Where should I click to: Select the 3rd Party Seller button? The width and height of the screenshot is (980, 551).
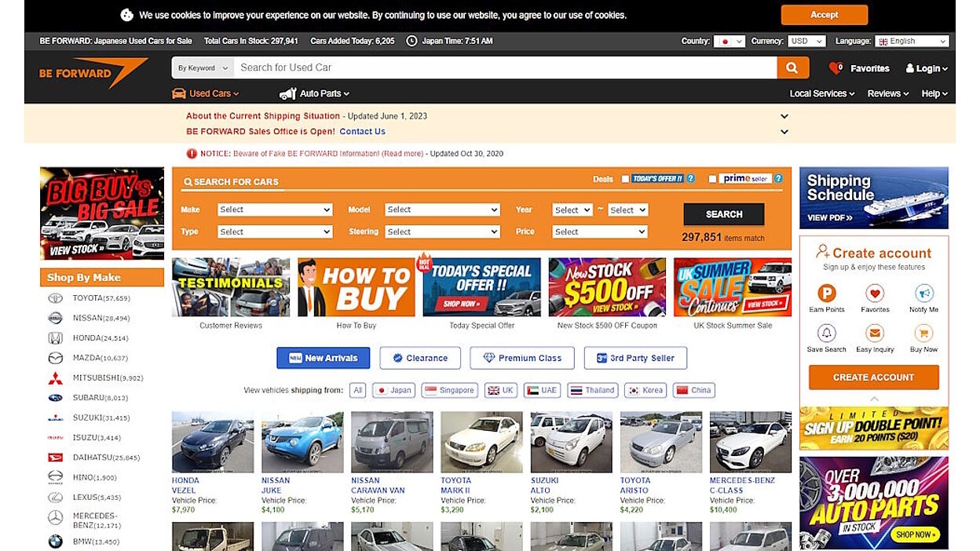[x=635, y=358]
